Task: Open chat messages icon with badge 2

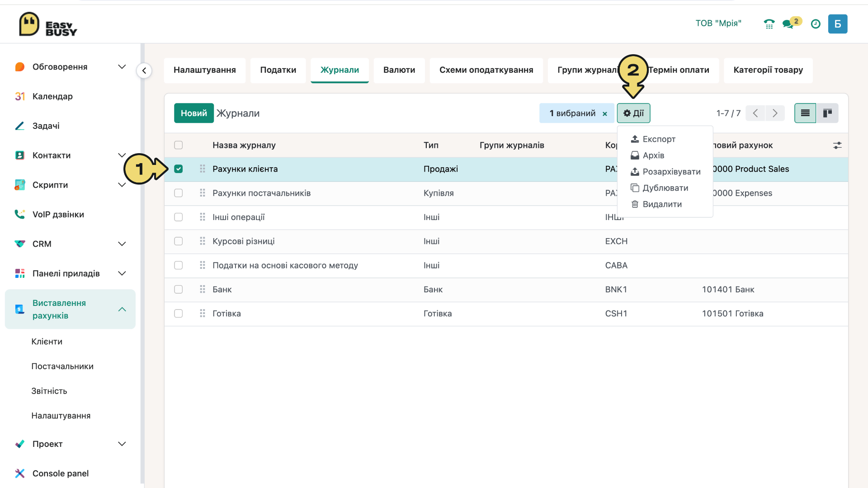Action: coord(791,23)
